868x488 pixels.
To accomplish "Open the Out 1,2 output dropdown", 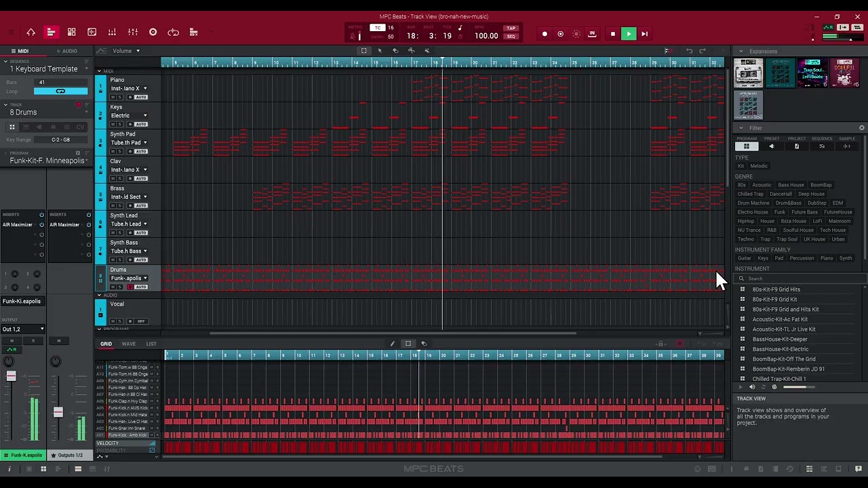I will click(23, 329).
